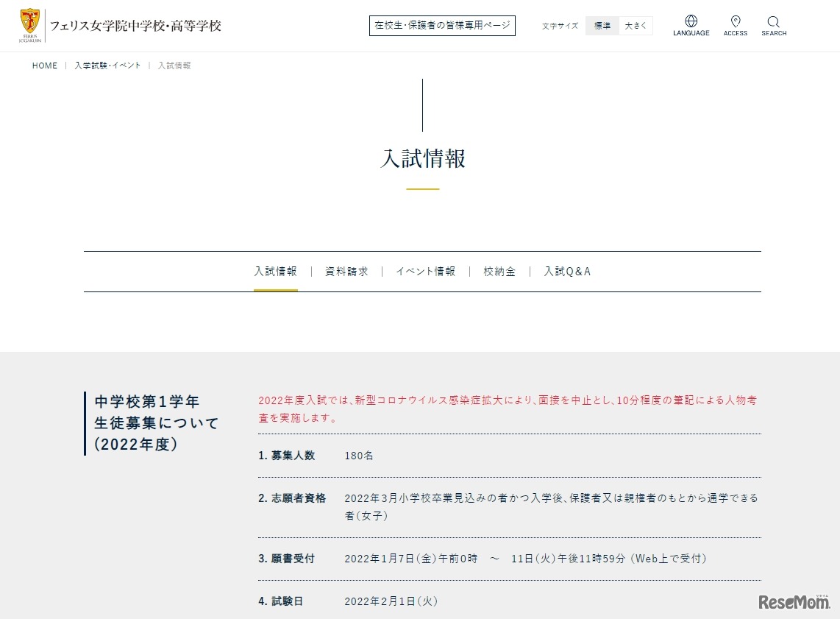
Task: Select the イベント情報 tab
Action: pos(425,272)
